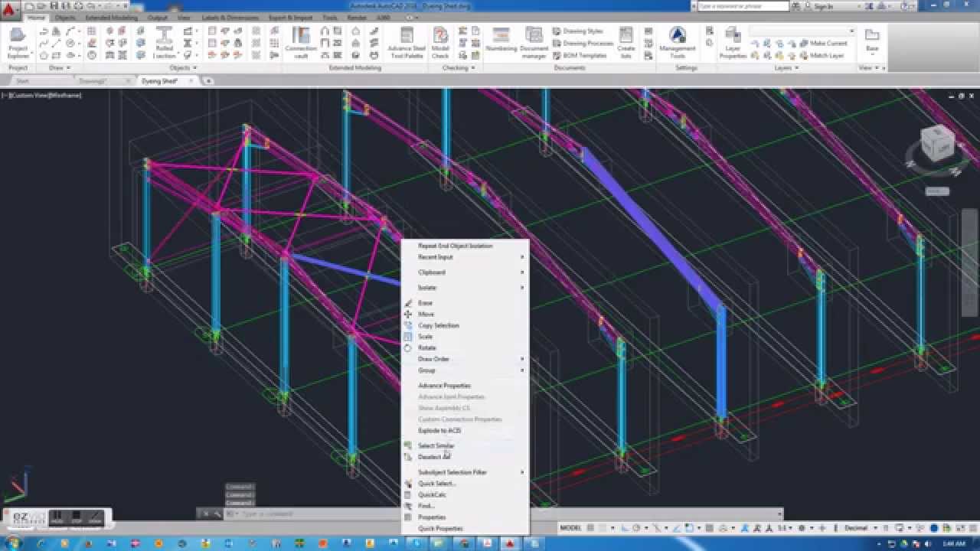Click the Drawing Processes icon

point(557,44)
